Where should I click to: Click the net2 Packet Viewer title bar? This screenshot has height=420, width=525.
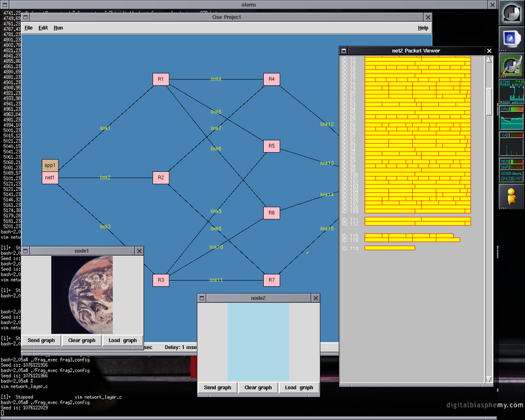click(x=416, y=51)
